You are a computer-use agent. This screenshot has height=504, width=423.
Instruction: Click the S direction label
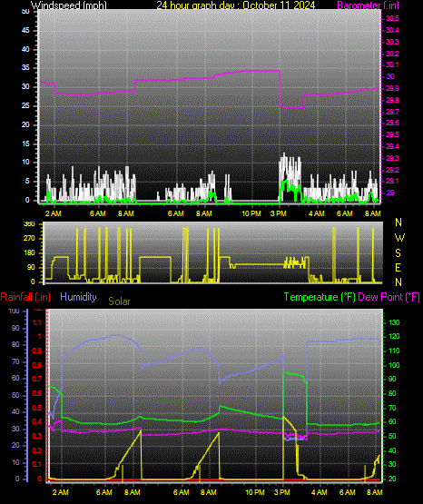(x=398, y=253)
